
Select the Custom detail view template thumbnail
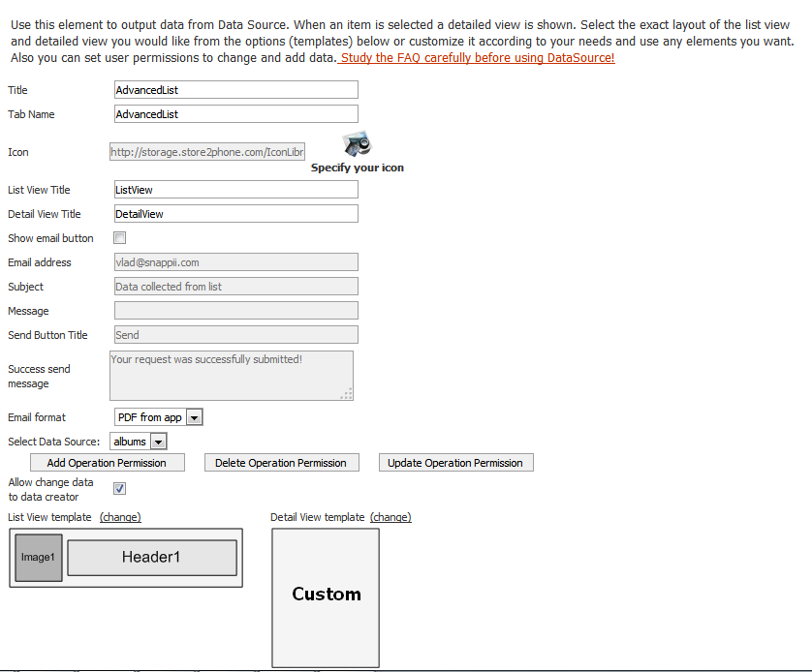pos(326,596)
